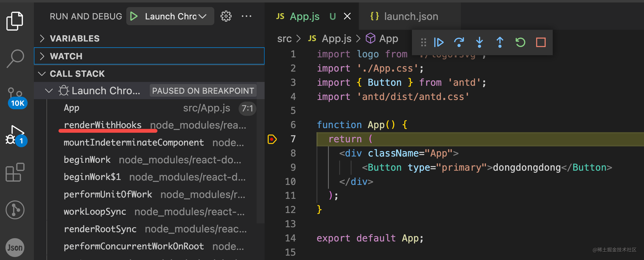The image size is (644, 260).
Task: Restart the debugging session
Action: click(x=520, y=42)
